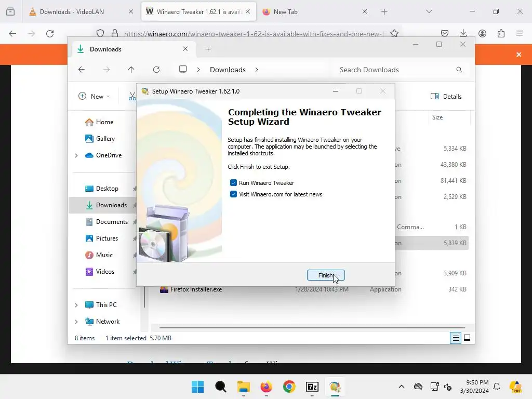Click the horizontal scrollbar in the file list
This screenshot has width=532, height=399.
pos(312,328)
